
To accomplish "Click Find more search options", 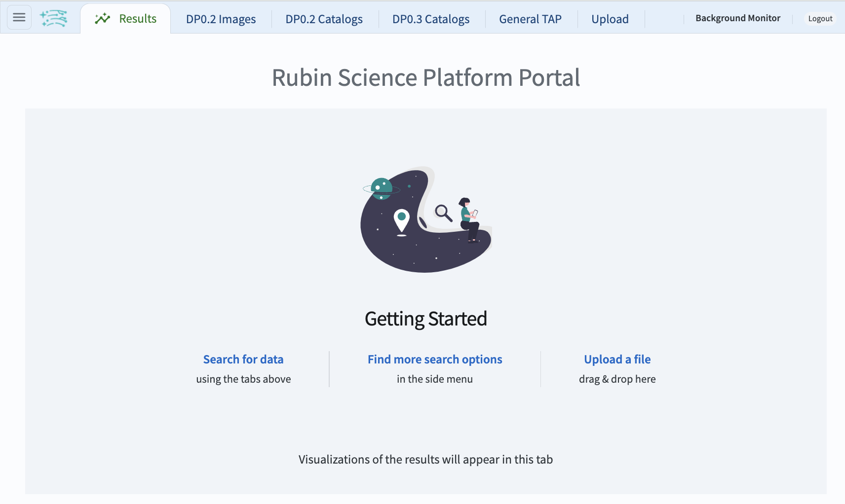I will coord(434,359).
